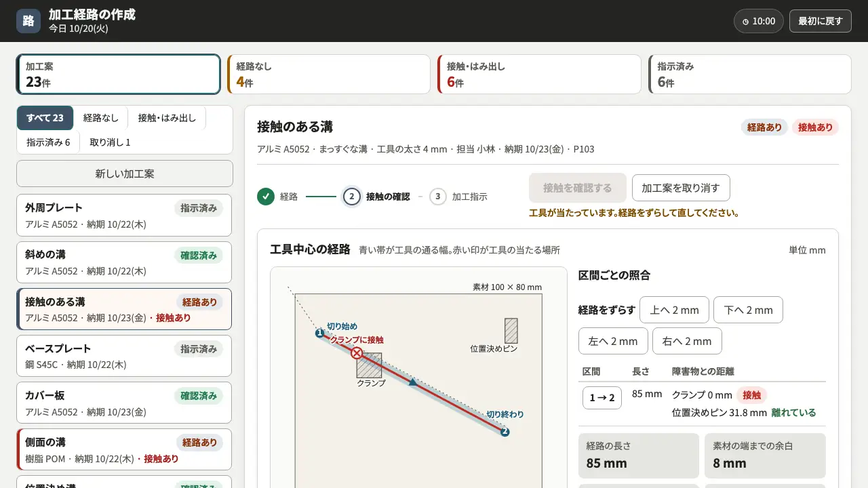Click the step 3 circle for 加工指示
Screen dimensions: 868x488
[x=438, y=197]
